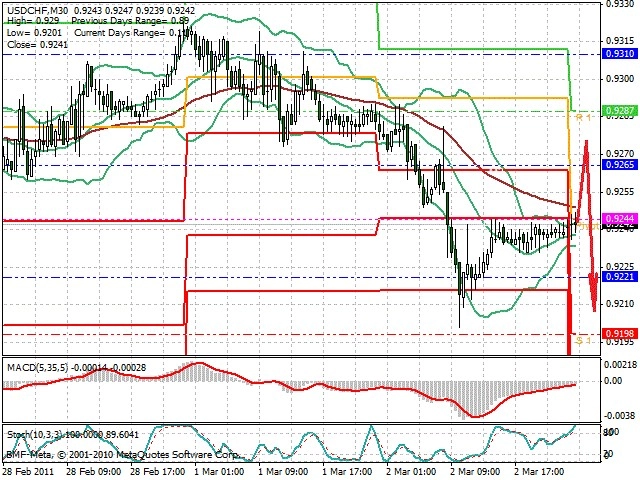This screenshot has width=640, height=480.
Task: Select the MACD(5,35,5) indicator label
Action: (38, 368)
